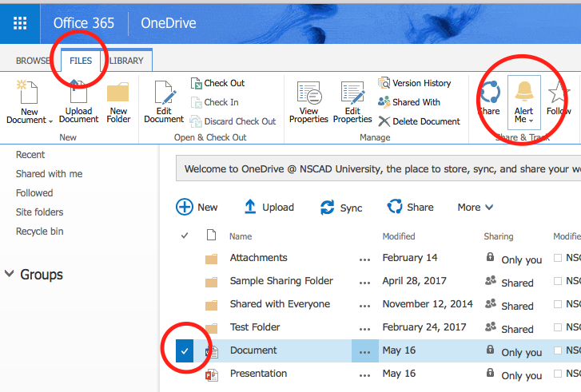Image resolution: width=581 pixels, height=392 pixels.
Task: Open the ellipsis menu for Shared with Everyone
Action: (x=365, y=306)
